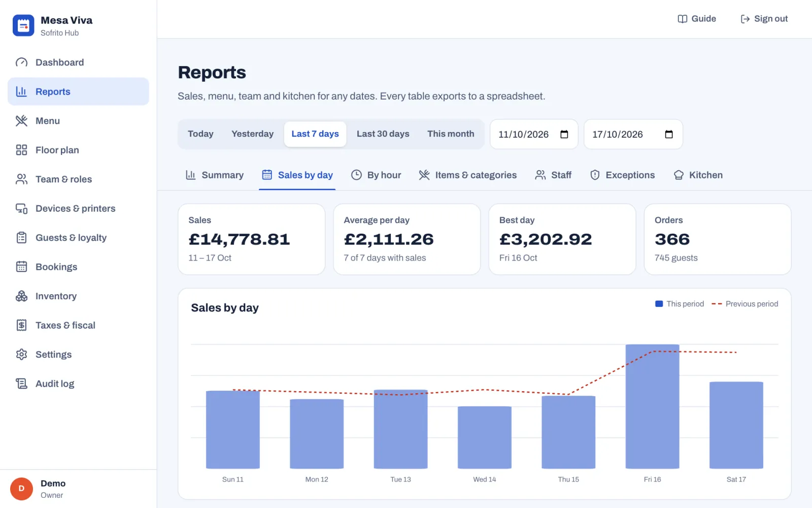Click the end date field 17/10/2026

[633, 134]
